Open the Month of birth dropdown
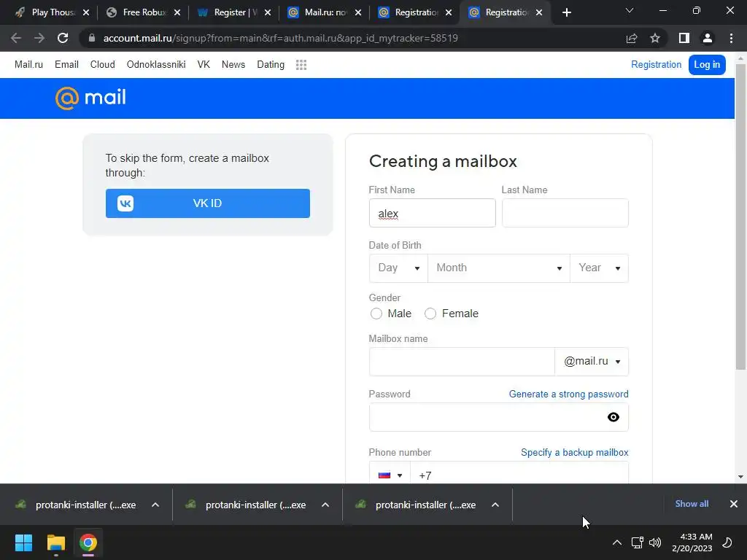The image size is (747, 560). [x=499, y=268]
